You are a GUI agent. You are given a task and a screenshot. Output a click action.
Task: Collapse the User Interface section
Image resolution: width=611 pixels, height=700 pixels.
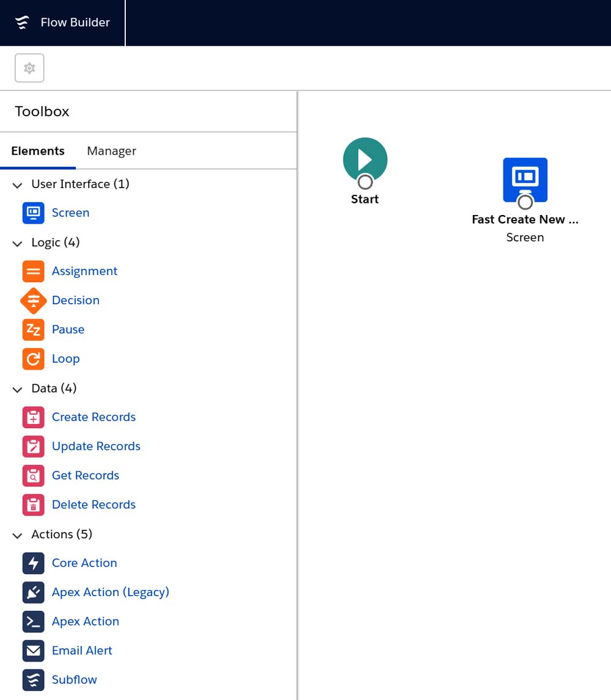17,184
